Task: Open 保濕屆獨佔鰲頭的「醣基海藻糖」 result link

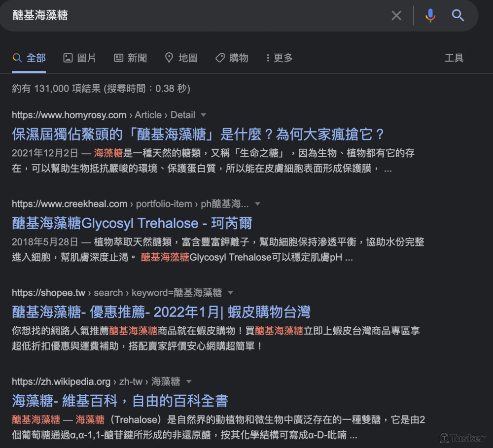Action: [x=198, y=134]
